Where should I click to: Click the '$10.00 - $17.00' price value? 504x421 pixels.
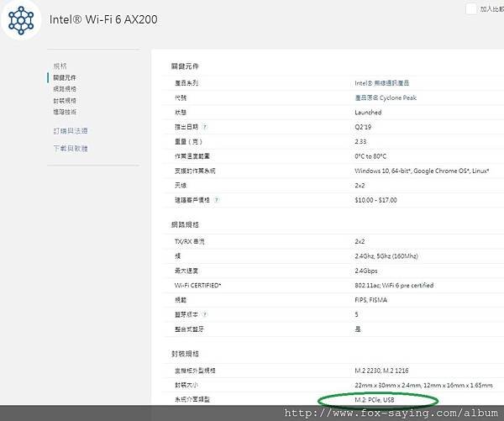tap(375, 200)
